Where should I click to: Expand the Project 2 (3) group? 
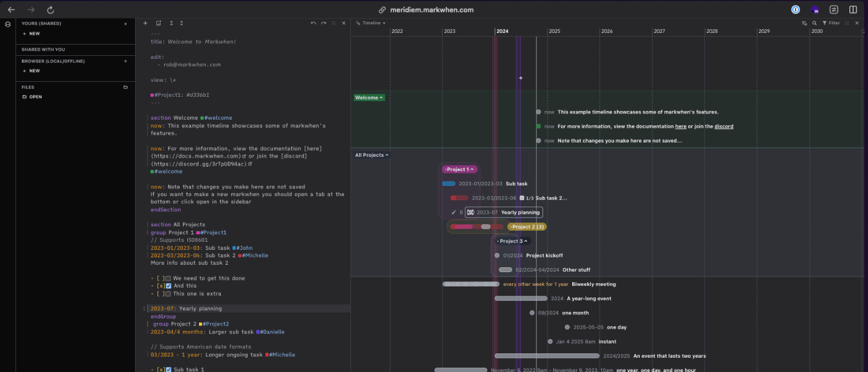(x=527, y=227)
